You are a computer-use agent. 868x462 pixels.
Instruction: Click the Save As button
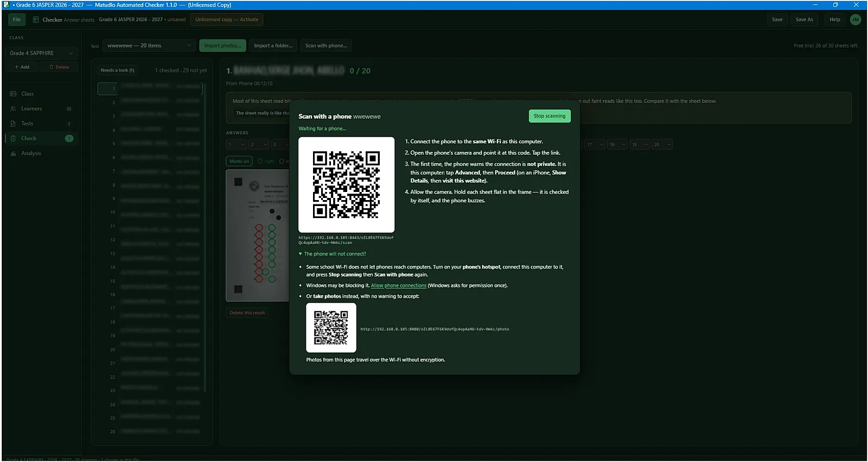(x=804, y=20)
